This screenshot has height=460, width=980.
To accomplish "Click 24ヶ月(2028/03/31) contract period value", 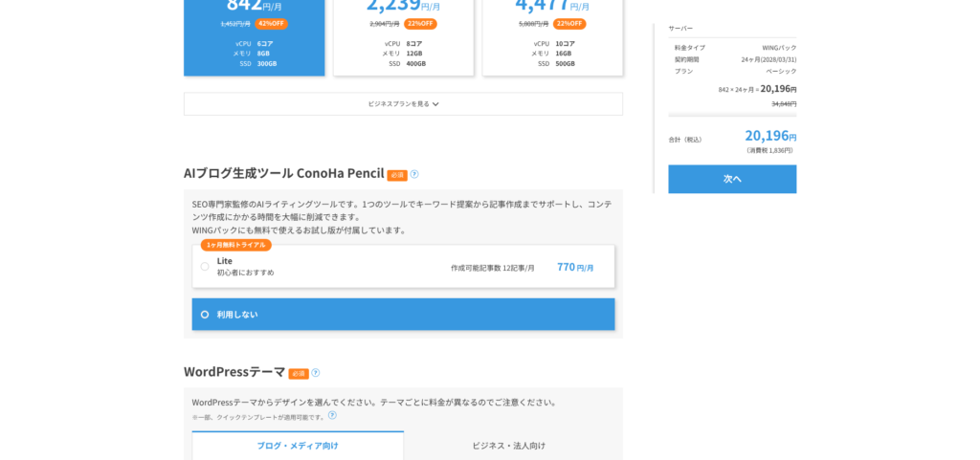I will pos(768,60).
